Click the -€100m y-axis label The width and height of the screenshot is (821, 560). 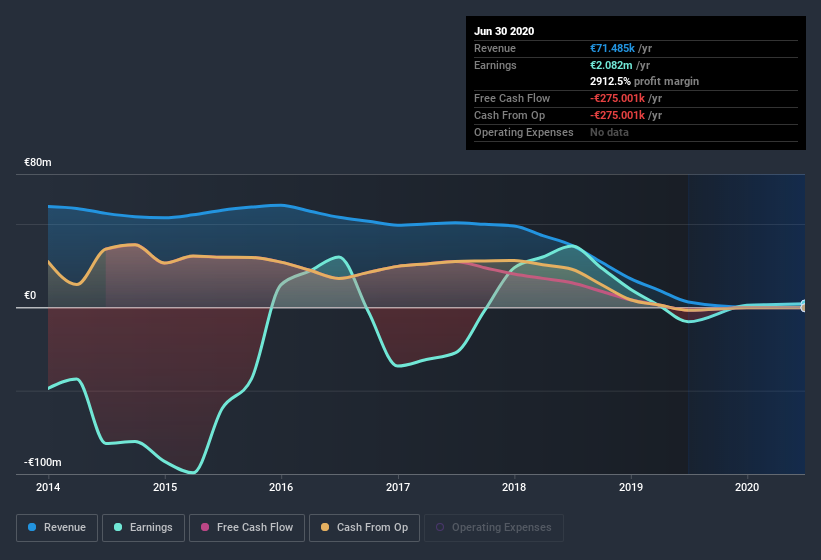tap(42, 463)
